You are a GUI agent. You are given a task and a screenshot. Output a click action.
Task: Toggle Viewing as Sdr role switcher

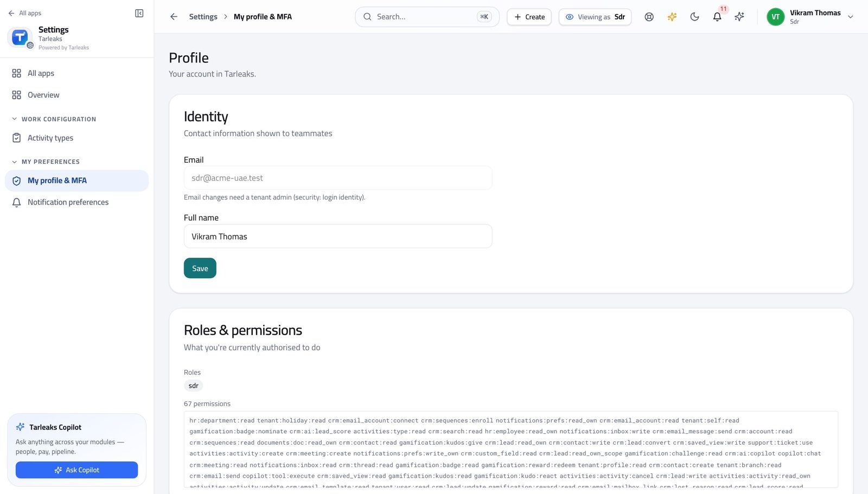click(595, 17)
